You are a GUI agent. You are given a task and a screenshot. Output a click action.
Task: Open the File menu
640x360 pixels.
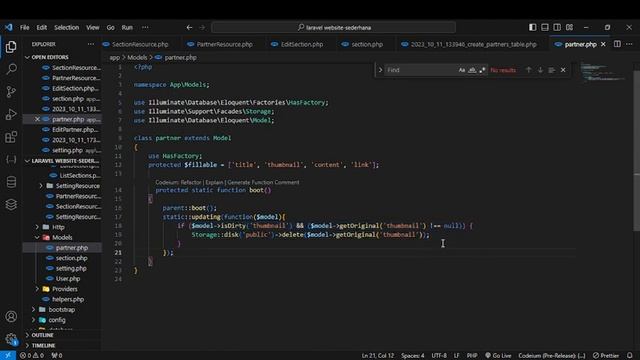click(x=25, y=27)
